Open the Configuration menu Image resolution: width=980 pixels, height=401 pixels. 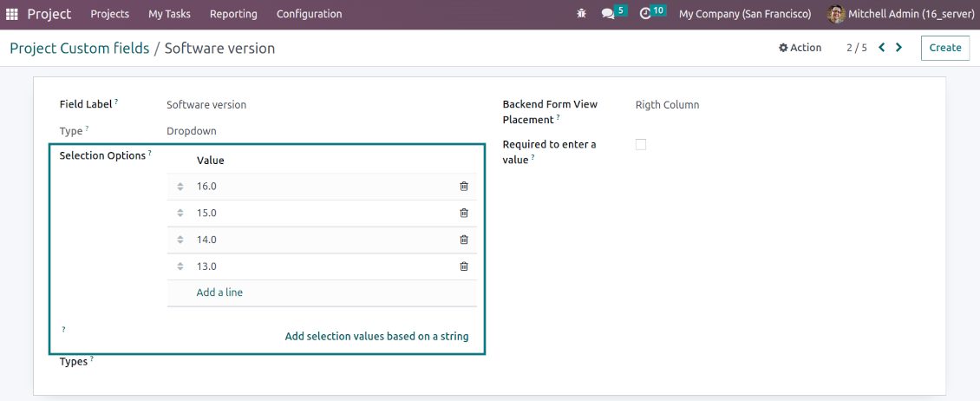309,14
